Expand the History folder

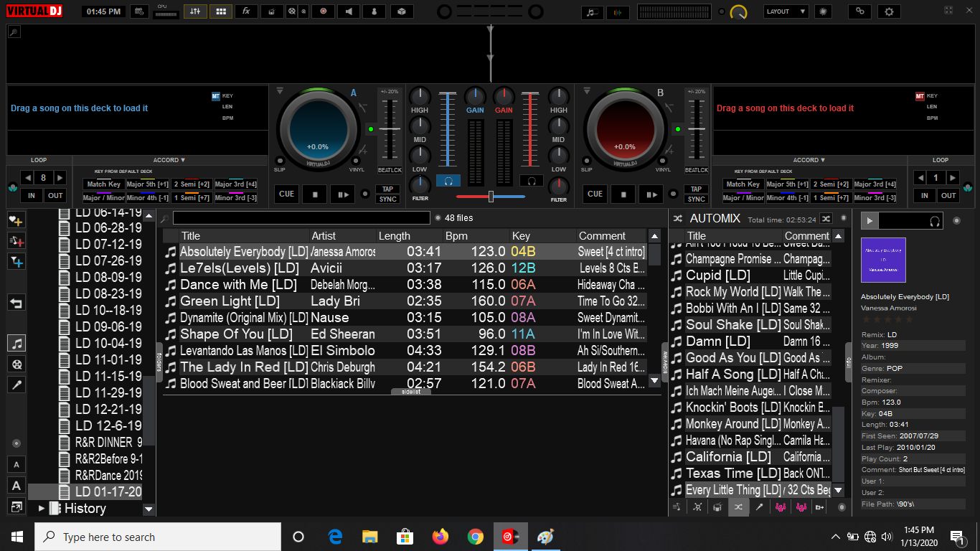pos(42,509)
